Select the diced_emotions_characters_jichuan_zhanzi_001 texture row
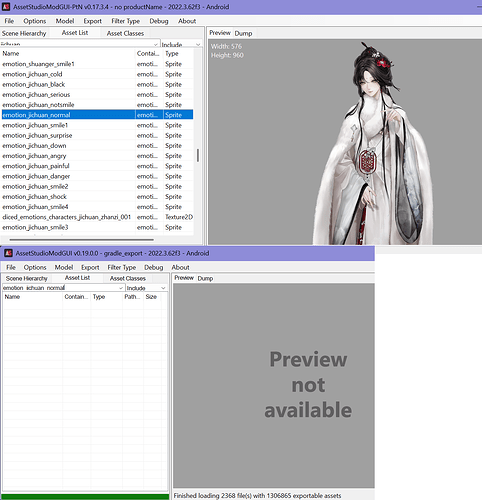This screenshot has width=482, height=500. pos(97,217)
